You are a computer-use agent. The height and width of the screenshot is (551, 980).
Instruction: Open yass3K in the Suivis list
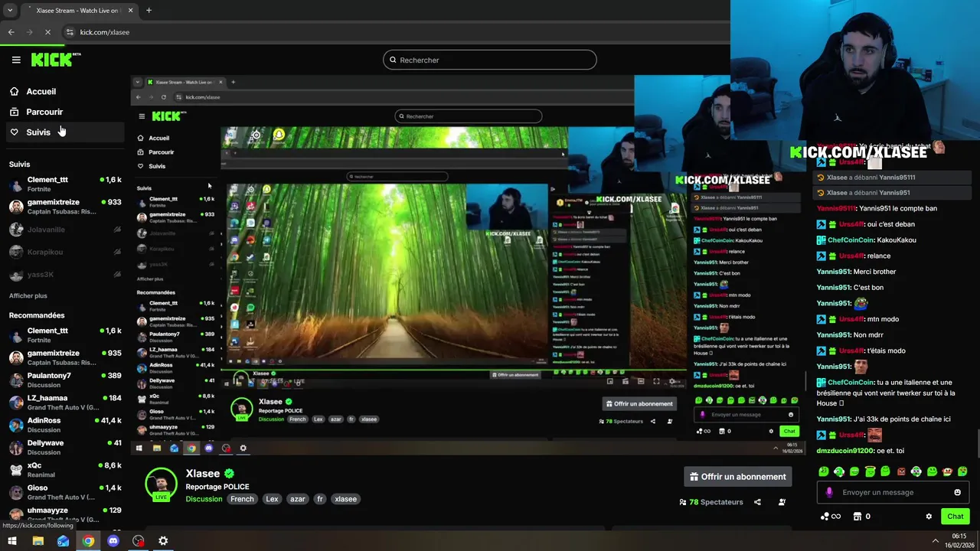[x=65, y=274]
